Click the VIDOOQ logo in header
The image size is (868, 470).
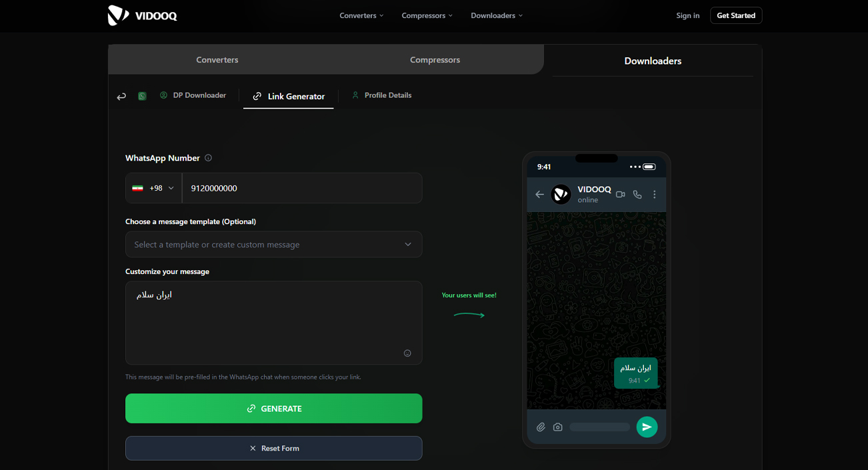point(142,15)
